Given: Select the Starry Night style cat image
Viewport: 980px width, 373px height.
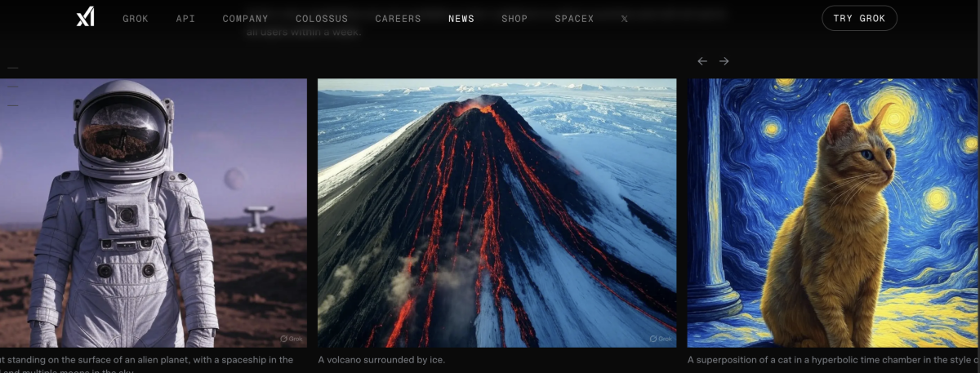Looking at the screenshot, I should [x=833, y=212].
